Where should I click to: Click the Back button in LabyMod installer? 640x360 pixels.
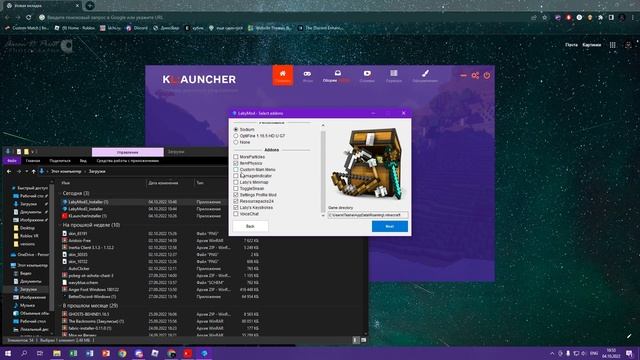250,226
